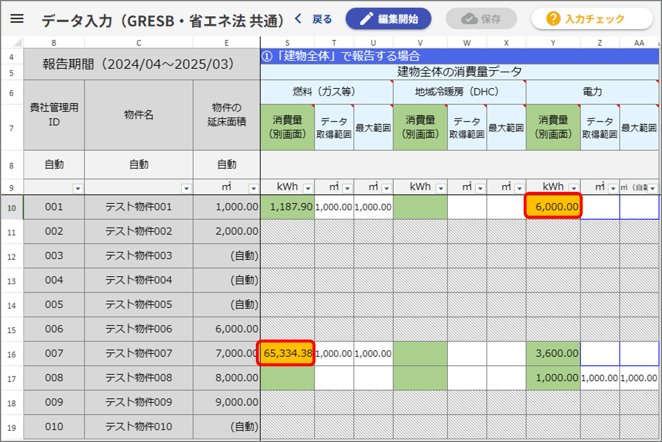Select column C header
This screenshot has height=442, width=662.
pyautogui.click(x=139, y=43)
